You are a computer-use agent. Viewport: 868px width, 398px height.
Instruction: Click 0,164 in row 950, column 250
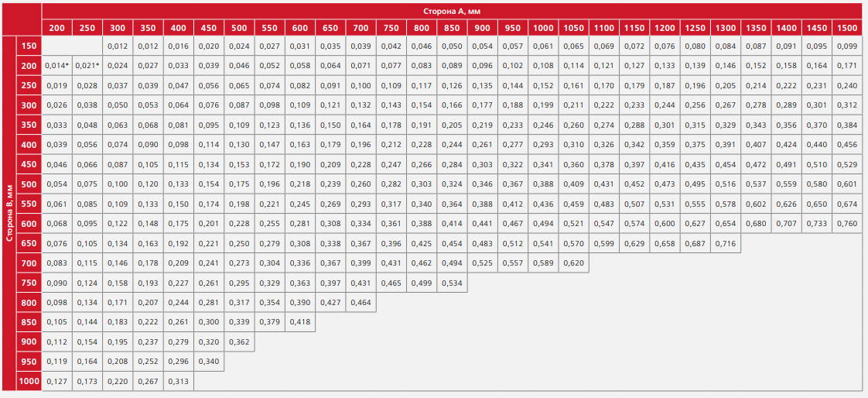click(87, 362)
